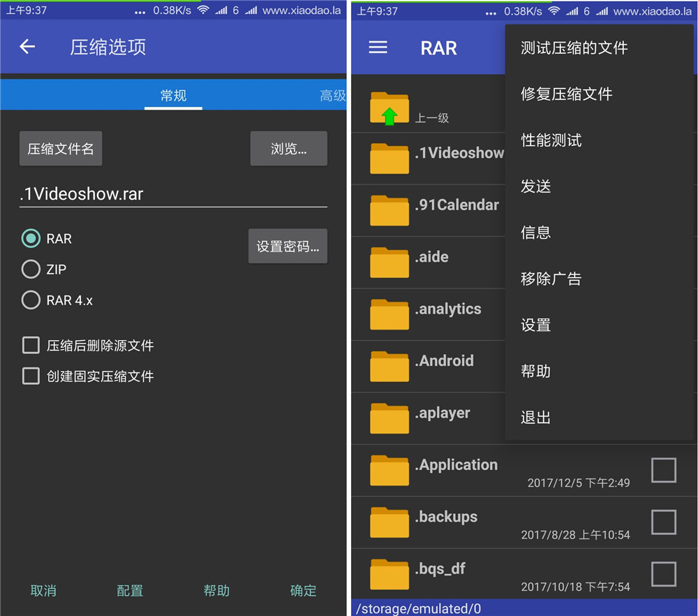Enable 创建固实压缩文件 checkbox

click(x=31, y=376)
